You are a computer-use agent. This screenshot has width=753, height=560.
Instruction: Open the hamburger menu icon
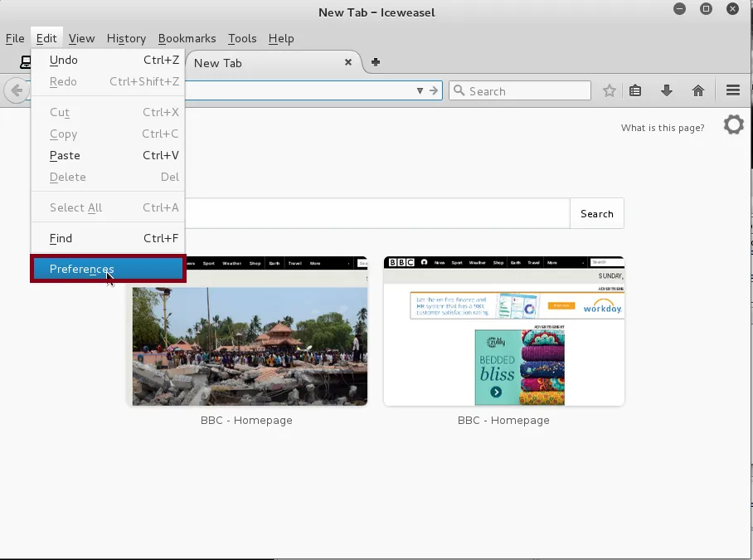(732, 90)
